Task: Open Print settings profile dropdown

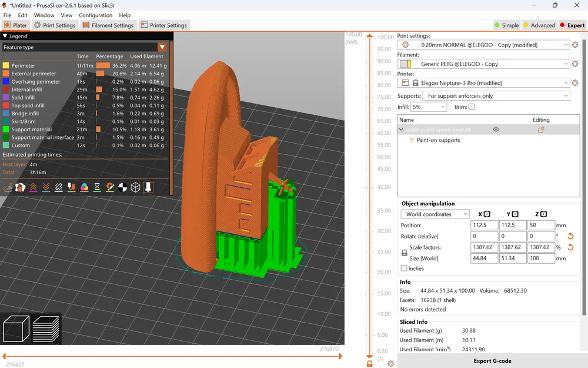Action: [x=484, y=45]
